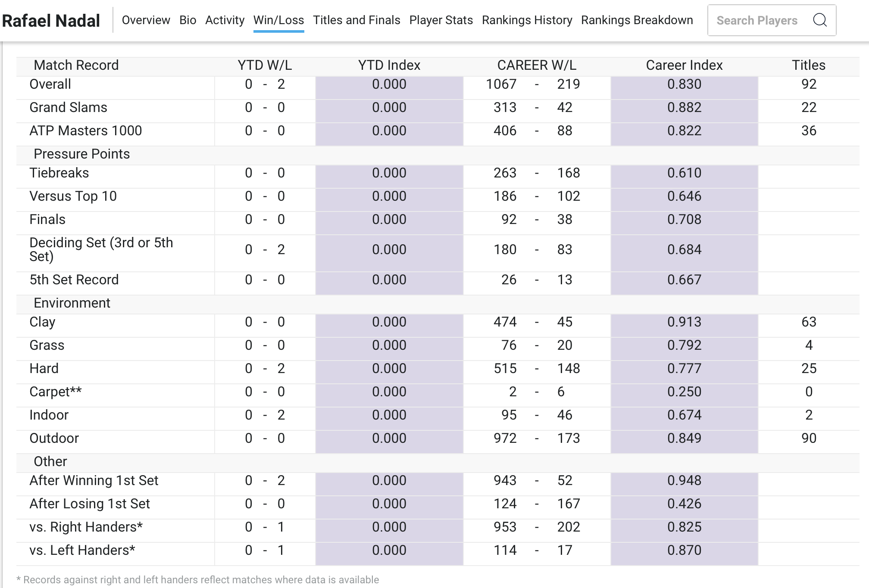Screen dimensions: 869x588
Task: Select the Finals row label
Action: point(47,219)
